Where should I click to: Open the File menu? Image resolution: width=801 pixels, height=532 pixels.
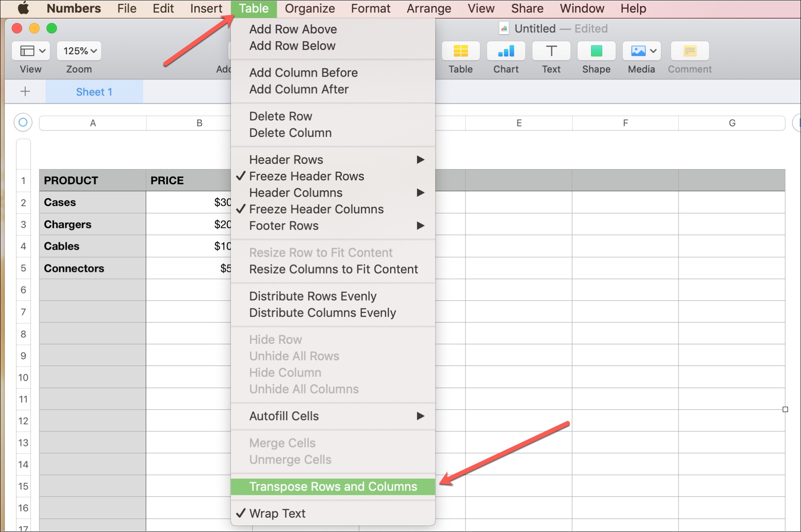(127, 8)
